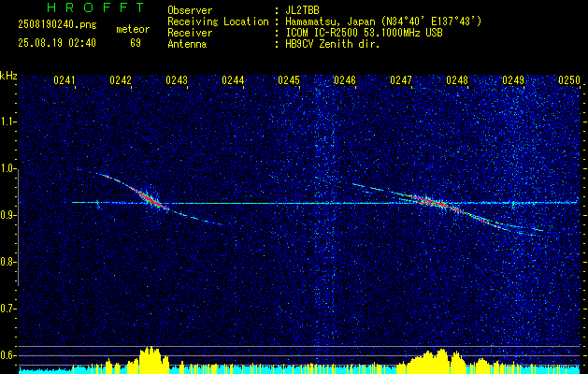Click the meteor label
Viewport: 588px width, 374px height.
(133, 29)
